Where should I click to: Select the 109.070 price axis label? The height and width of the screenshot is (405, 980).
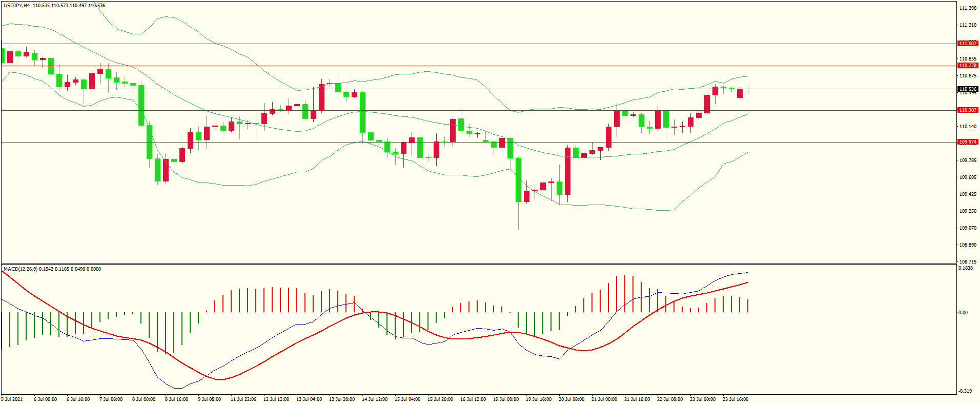coord(968,228)
